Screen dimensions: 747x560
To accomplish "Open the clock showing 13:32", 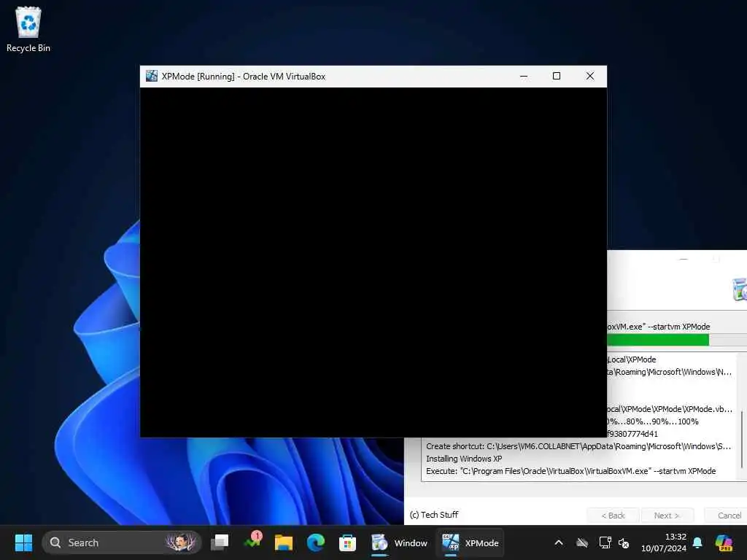I will click(x=664, y=542).
